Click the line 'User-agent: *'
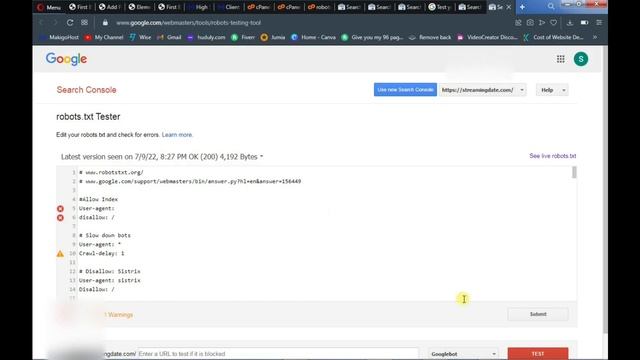The width and height of the screenshot is (640, 360). point(100,244)
